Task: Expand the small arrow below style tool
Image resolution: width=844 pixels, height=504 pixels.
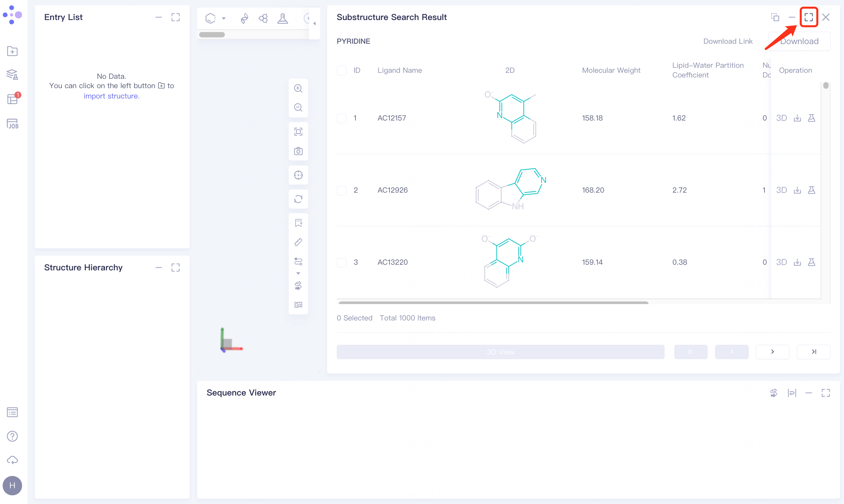Action: 298,273
